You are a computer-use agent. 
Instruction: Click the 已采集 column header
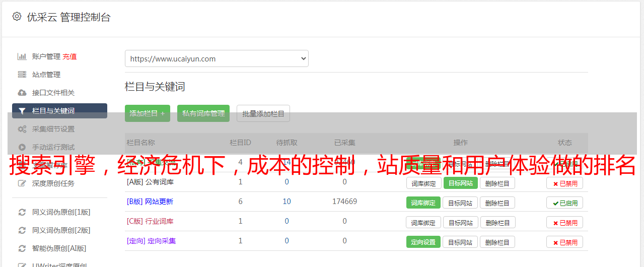[x=345, y=143]
